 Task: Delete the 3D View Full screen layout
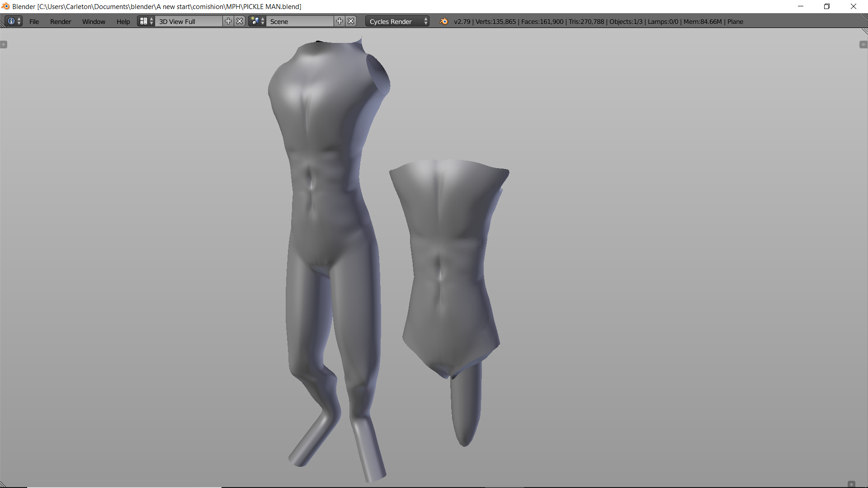coord(240,21)
